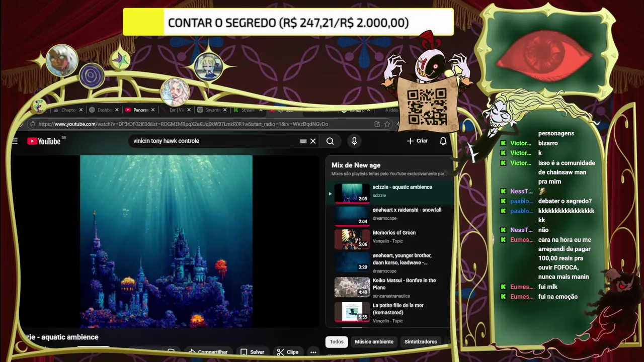This screenshot has width=644, height=362.
Task: Switch to the Ear browser tab
Action: click(x=176, y=110)
